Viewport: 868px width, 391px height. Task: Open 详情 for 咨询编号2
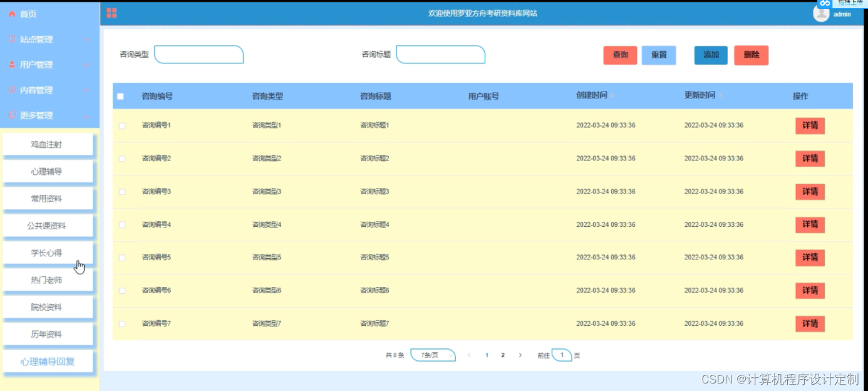pos(810,159)
